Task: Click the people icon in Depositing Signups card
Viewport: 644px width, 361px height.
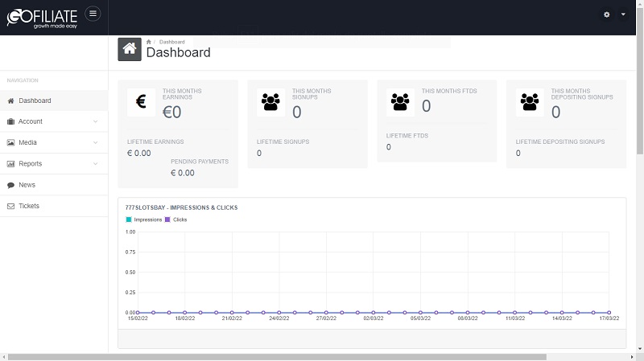Action: click(x=530, y=102)
